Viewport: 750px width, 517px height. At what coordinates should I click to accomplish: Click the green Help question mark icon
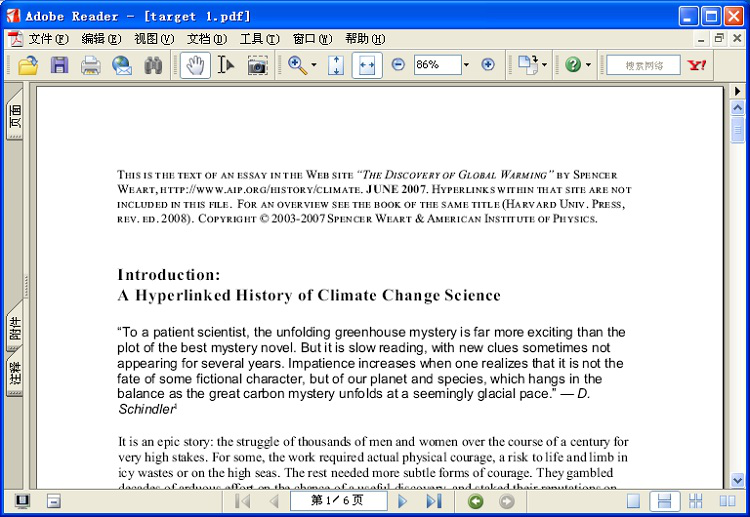point(573,65)
